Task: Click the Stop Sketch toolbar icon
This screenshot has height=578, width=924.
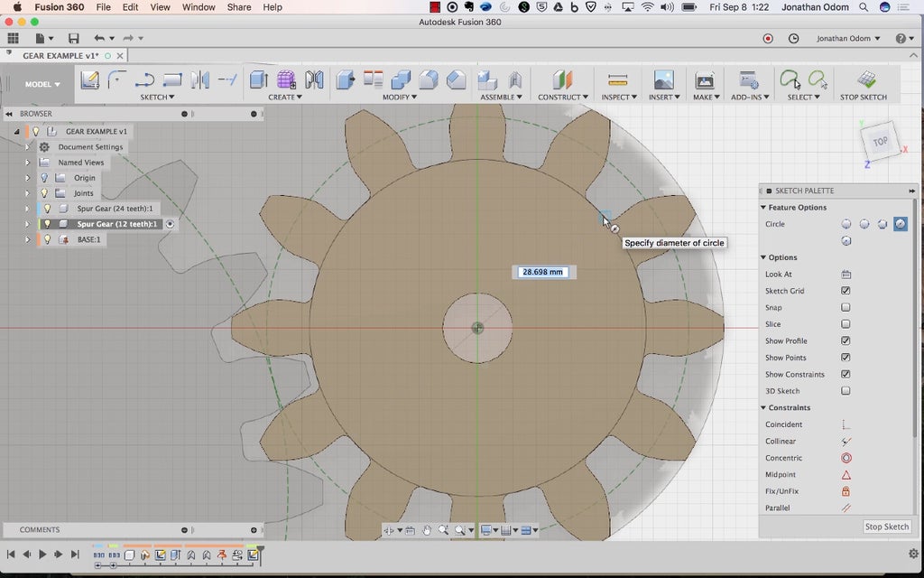Action: click(x=866, y=80)
